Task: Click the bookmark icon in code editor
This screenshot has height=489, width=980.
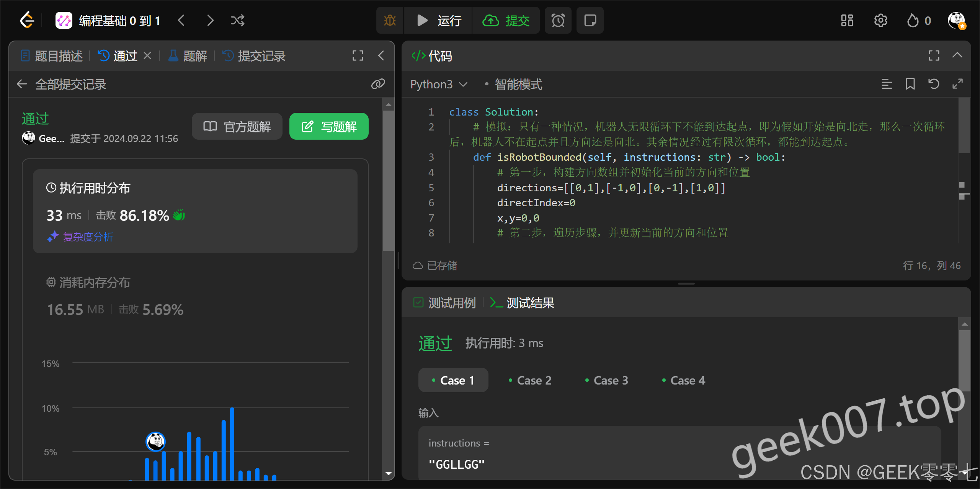Action: pos(910,84)
